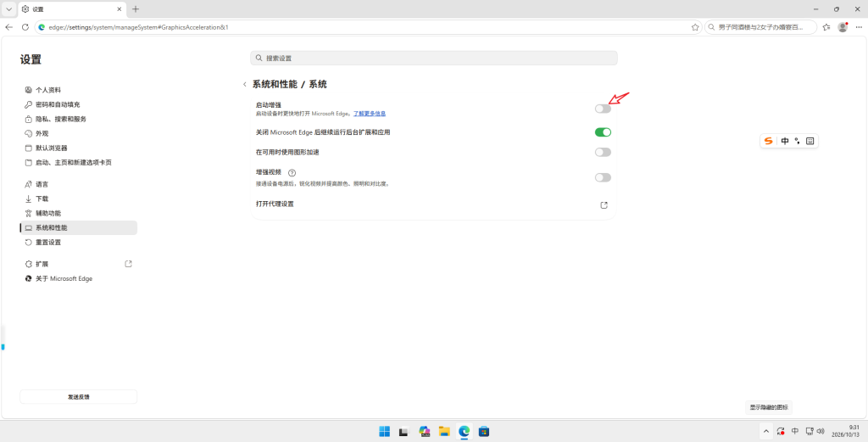The width and height of the screenshot is (868, 442).
Task: Click tray sync icon with red dot
Action: (x=781, y=431)
